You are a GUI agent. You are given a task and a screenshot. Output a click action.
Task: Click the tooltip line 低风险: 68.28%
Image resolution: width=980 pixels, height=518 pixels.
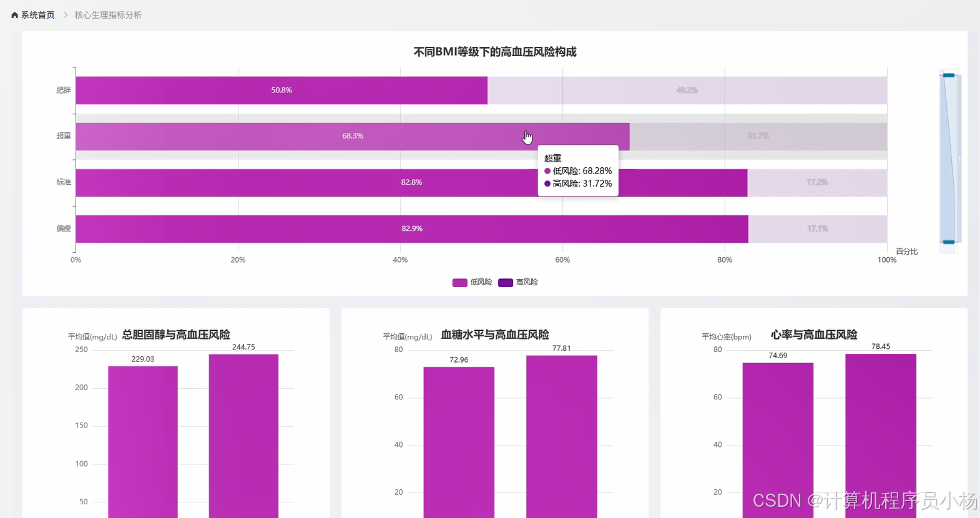pos(578,171)
